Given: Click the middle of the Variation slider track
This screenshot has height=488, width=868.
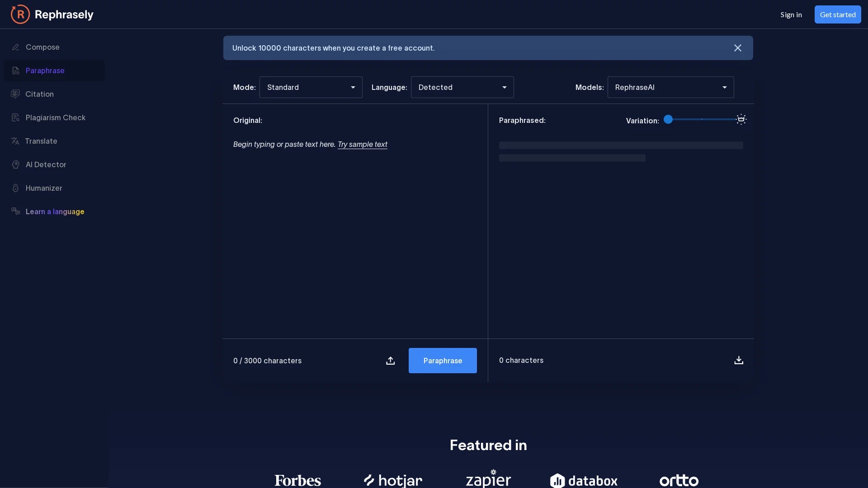Looking at the screenshot, I should (x=702, y=119).
